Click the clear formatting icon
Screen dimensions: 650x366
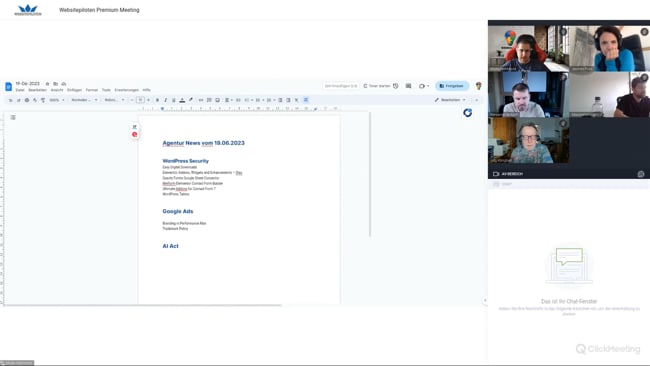point(296,100)
